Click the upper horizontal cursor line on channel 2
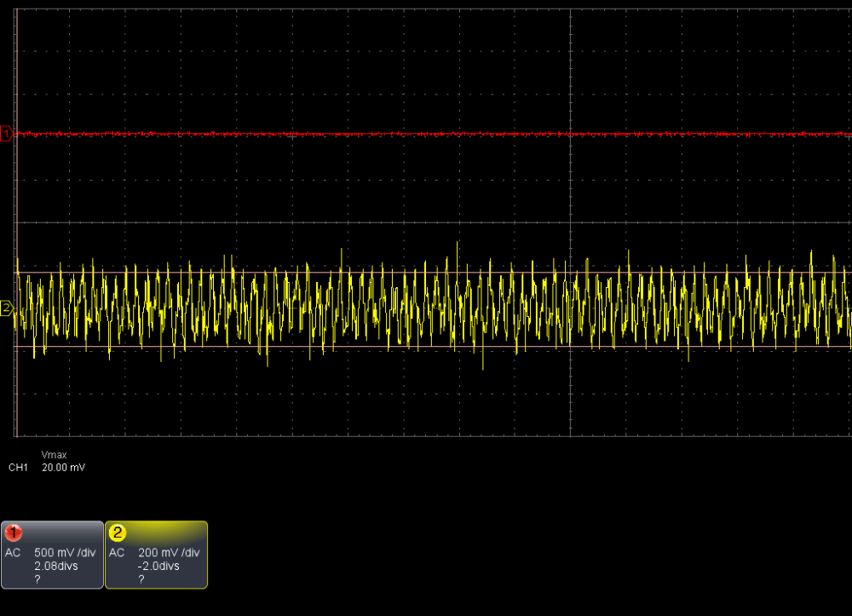 tap(435, 273)
